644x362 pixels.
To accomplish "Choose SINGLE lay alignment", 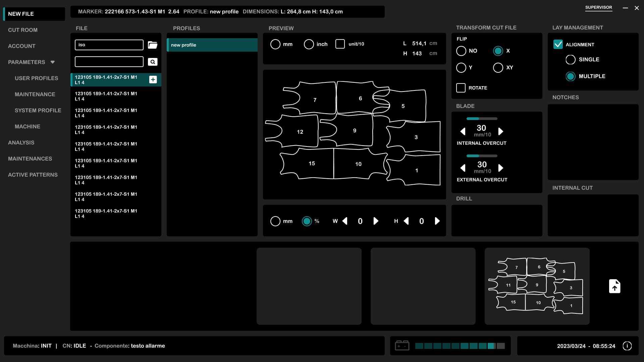I will pyautogui.click(x=571, y=60).
